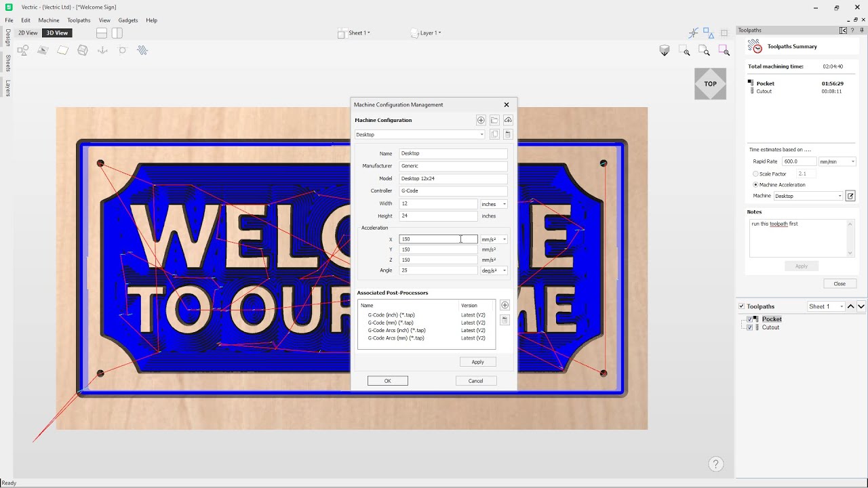The image size is (868, 488).
Task: Uncheck the Pocket toolpath visibility
Action: pyautogui.click(x=749, y=319)
